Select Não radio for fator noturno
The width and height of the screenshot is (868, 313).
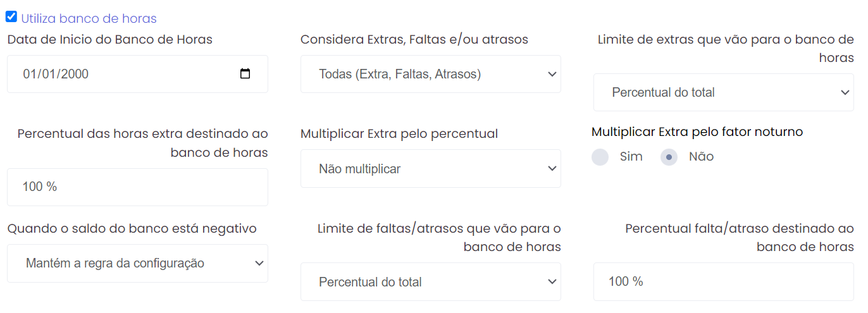pyautogui.click(x=669, y=157)
